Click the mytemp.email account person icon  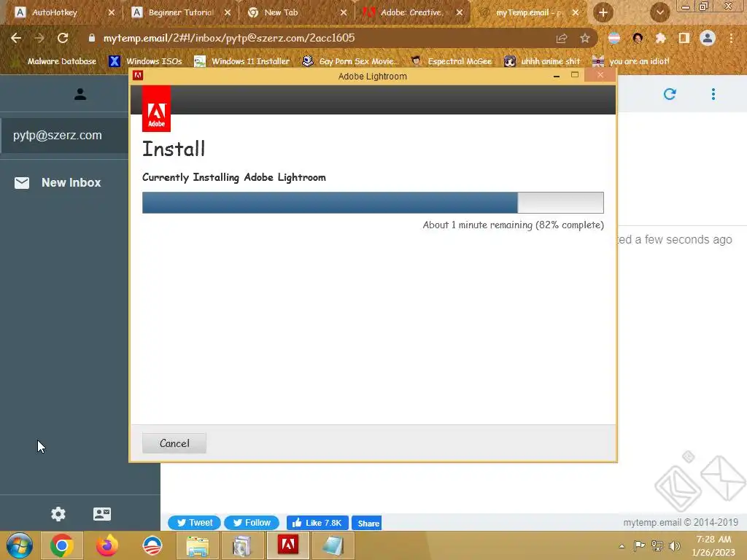point(80,94)
